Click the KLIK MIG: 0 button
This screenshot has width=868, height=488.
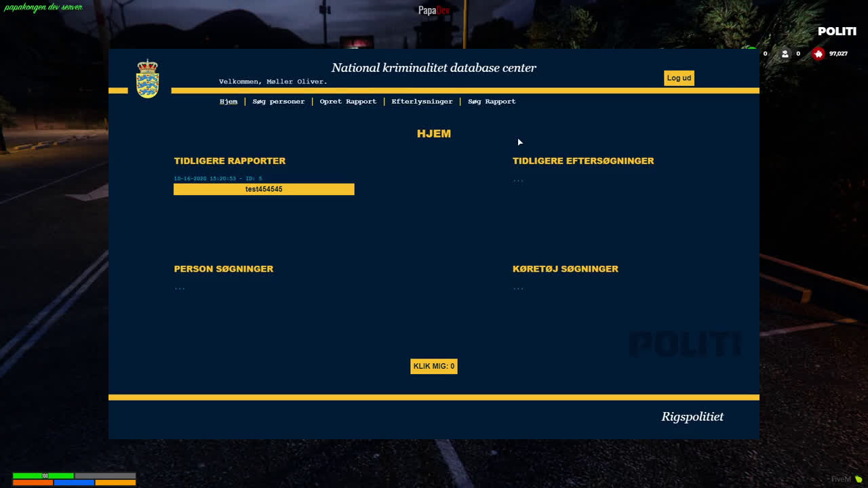434,366
